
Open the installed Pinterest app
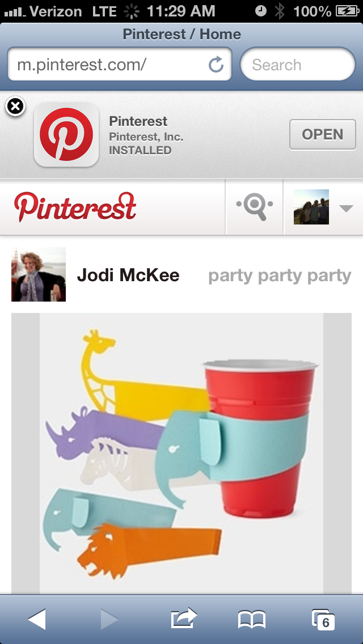pos(322,134)
